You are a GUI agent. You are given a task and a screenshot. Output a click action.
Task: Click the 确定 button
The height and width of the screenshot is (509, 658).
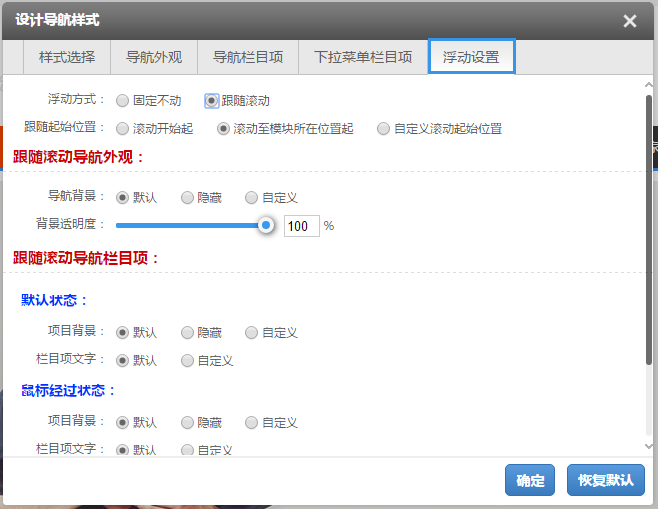point(530,480)
